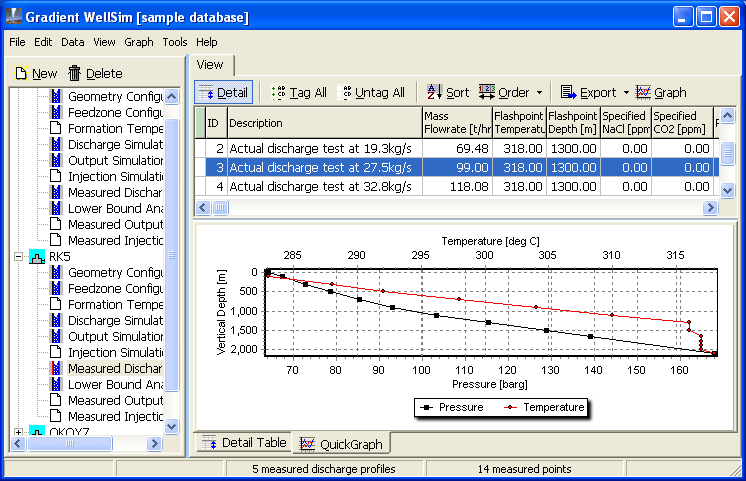The width and height of the screenshot is (746, 481).
Task: Select RK5 Output Simulation tree item
Action: [115, 337]
